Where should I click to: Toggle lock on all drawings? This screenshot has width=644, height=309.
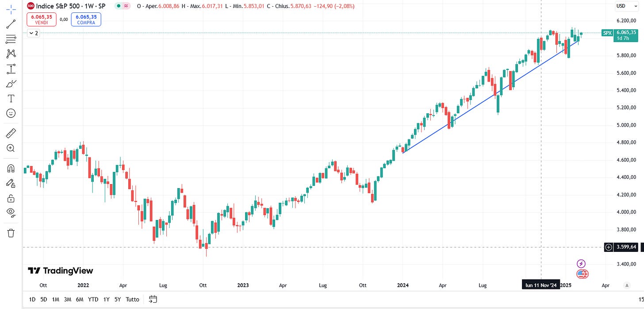[x=11, y=198]
